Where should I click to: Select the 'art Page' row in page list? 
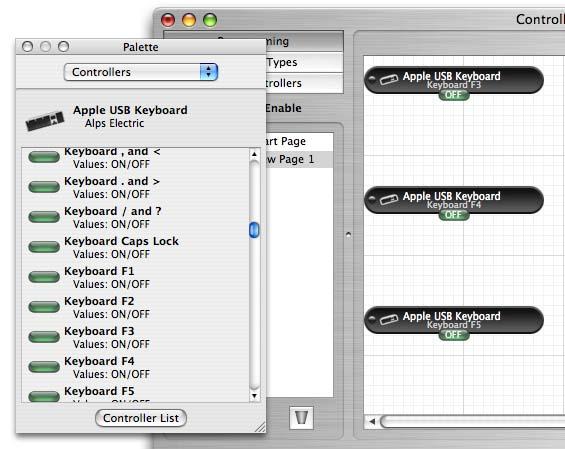pyautogui.click(x=299, y=141)
